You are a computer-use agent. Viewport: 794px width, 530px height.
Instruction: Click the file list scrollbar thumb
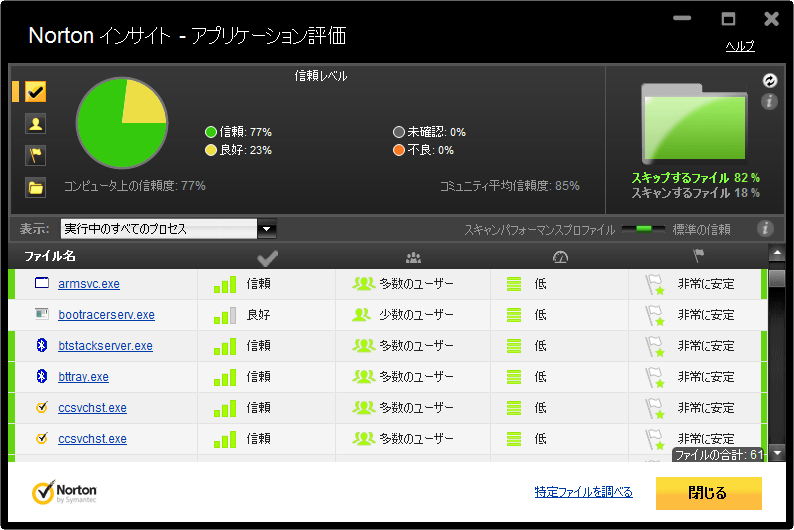(776, 279)
